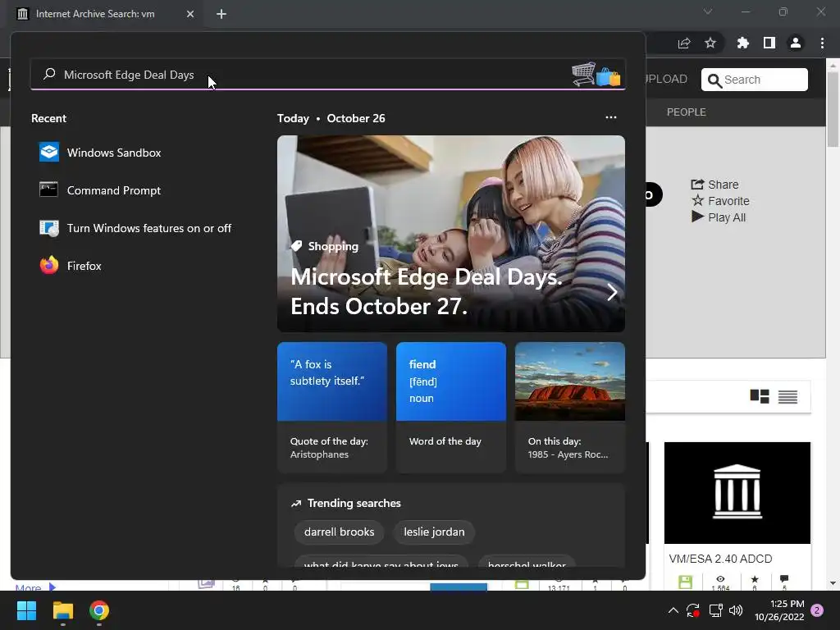Viewport: 840px width, 630px height.
Task: Open Chrome three-dot menu
Action: [x=822, y=43]
